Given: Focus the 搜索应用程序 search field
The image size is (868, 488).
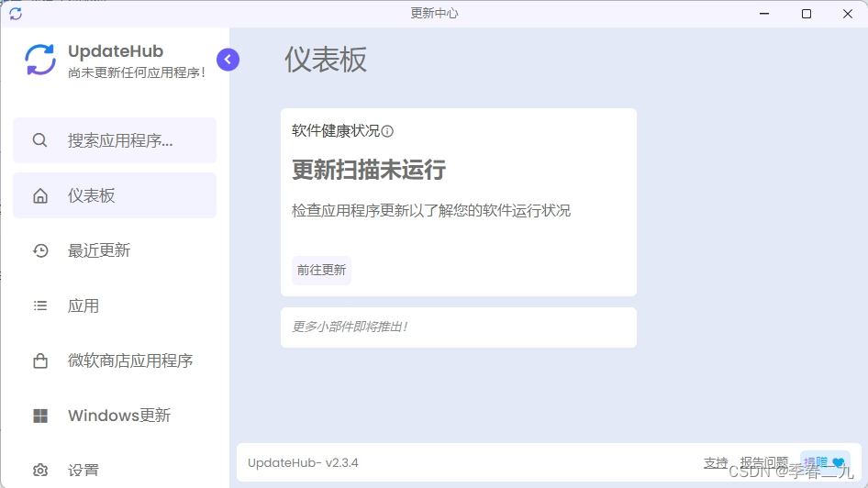Looking at the screenshot, I should (115, 140).
